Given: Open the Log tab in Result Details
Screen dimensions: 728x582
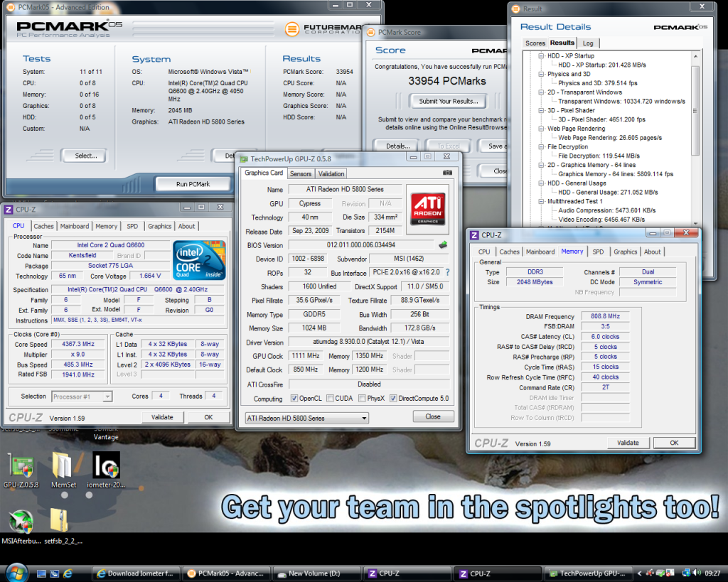Looking at the screenshot, I should click(588, 43).
